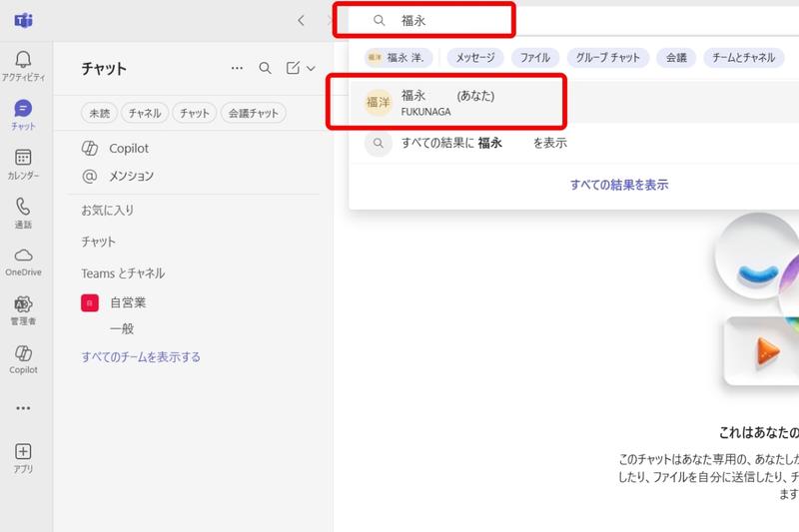Toggle the チャネル filter pill
The height and width of the screenshot is (532, 799).
145,113
